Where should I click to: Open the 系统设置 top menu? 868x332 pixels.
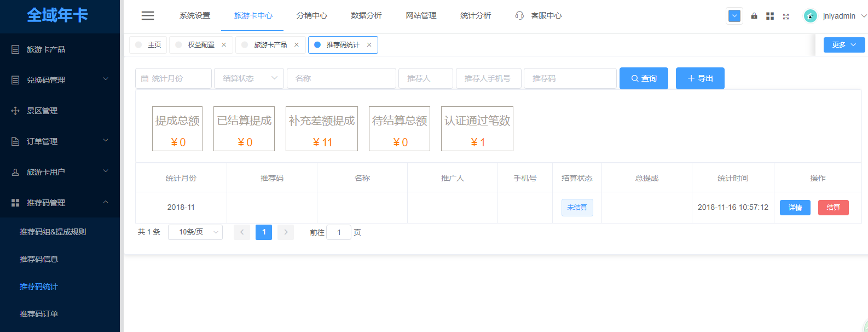(x=195, y=15)
